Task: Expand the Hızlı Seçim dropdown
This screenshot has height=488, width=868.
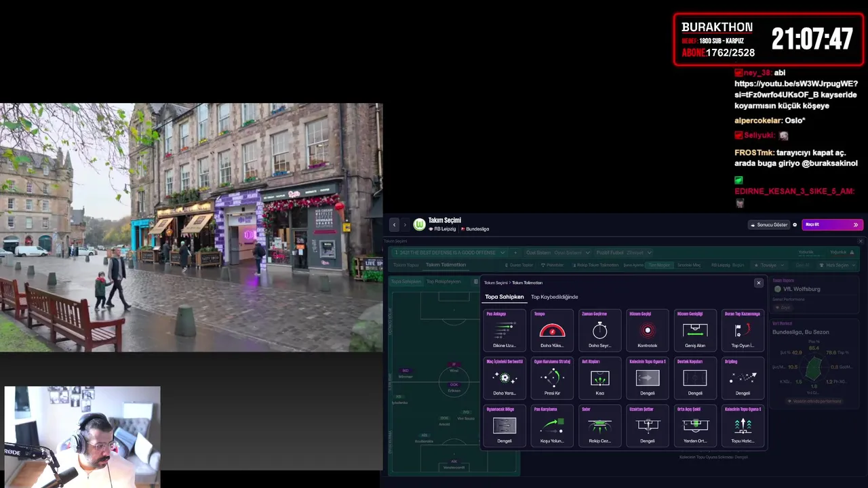Action: click(x=837, y=265)
